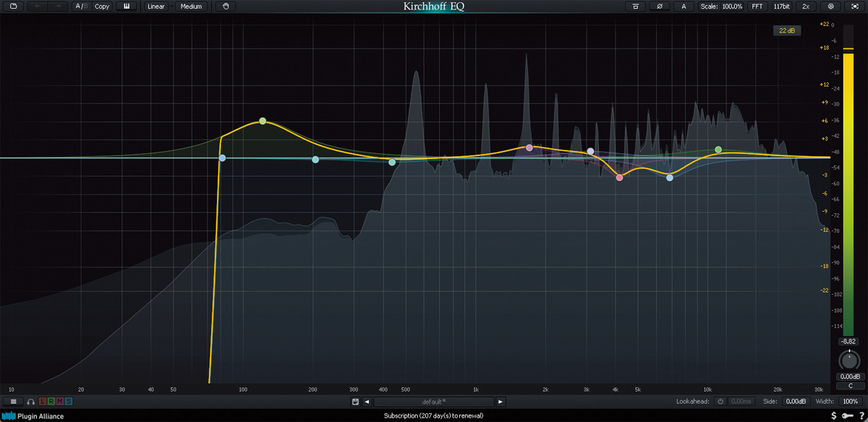868x422 pixels.
Task: Toggle the M (mid) channel button
Action: (60, 402)
